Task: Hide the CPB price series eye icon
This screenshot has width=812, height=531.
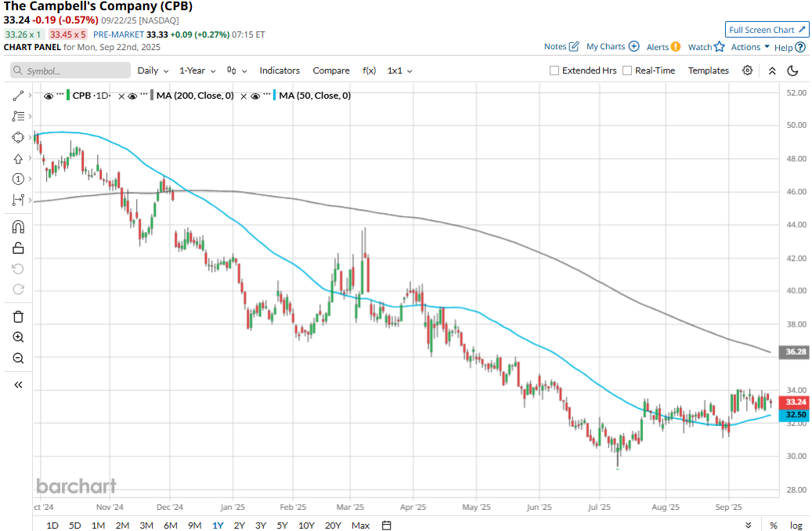Action: pos(49,96)
